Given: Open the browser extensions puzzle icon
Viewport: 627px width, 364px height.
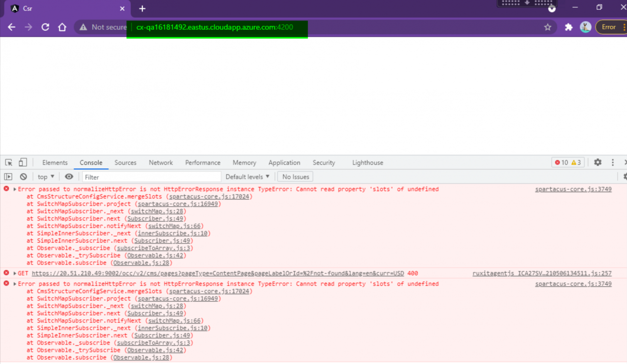Looking at the screenshot, I should 569,27.
